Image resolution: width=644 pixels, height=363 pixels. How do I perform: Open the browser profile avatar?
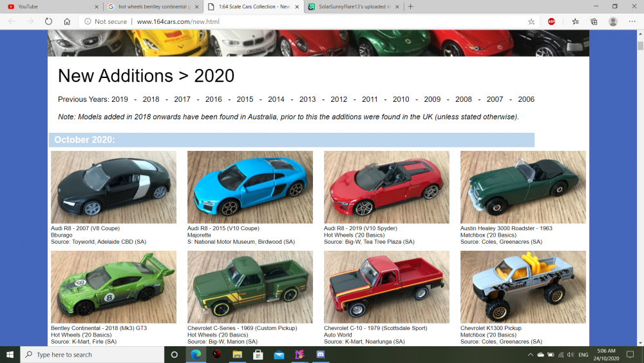[x=612, y=21]
